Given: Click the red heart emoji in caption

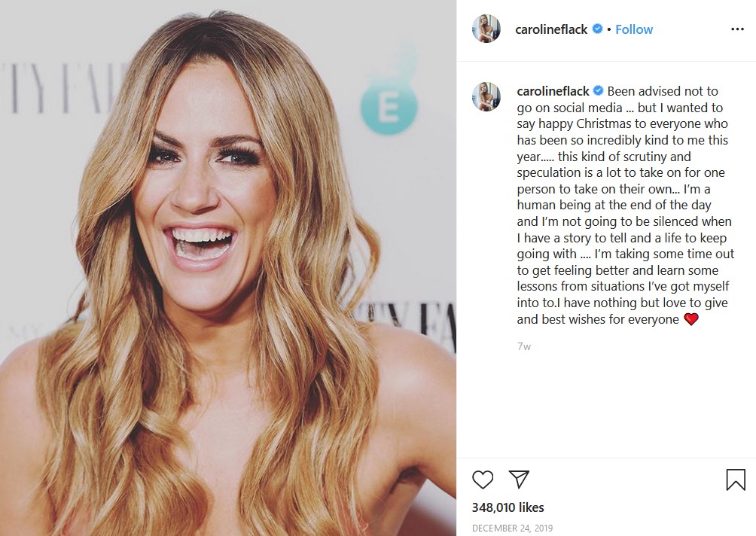Looking at the screenshot, I should point(691,319).
